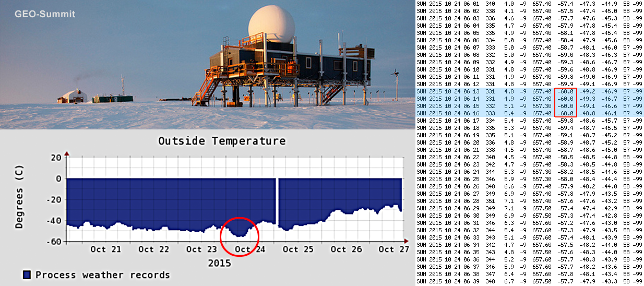The image size is (644, 286).
Task: Click the red circle marking the temperature minimum
Action: [x=240, y=236]
